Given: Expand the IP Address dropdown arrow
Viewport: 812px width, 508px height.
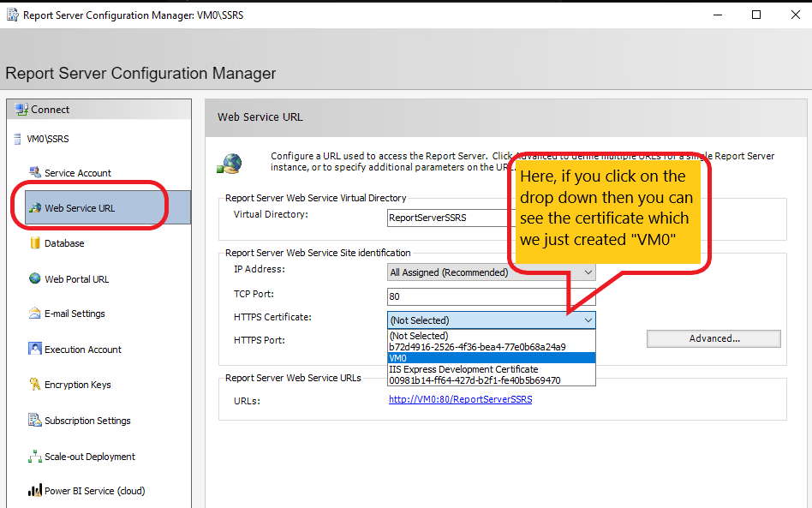Looking at the screenshot, I should [x=588, y=272].
